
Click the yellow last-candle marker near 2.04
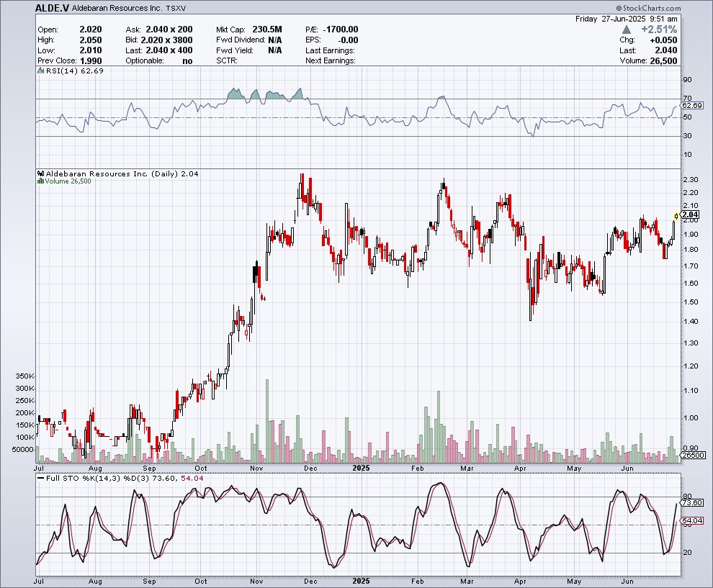coord(676,216)
